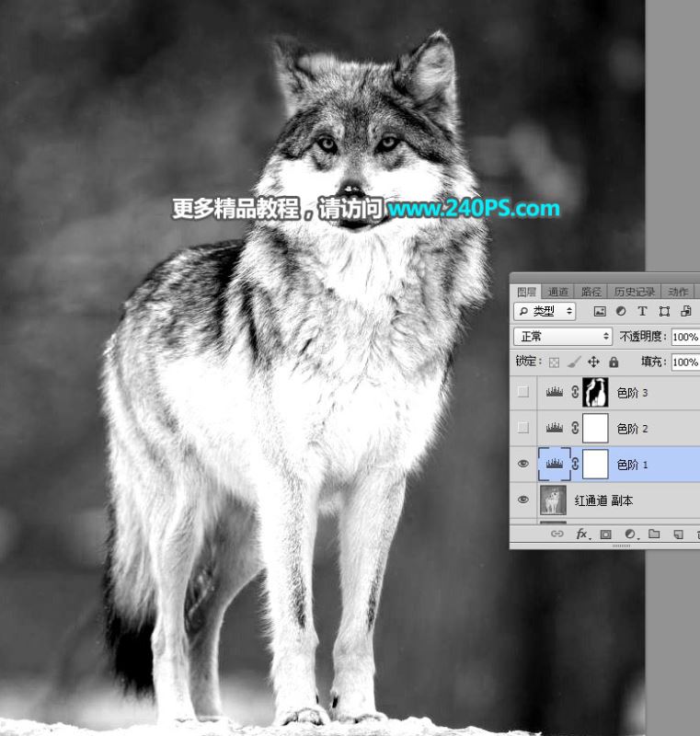Filter layers by adjustment layer icon
700x736 pixels.
(x=621, y=311)
